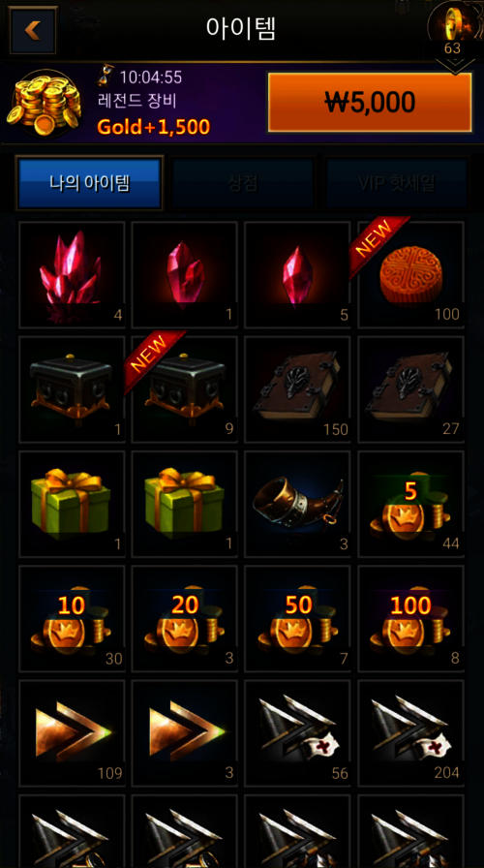
Task: Select the NEW black chest with 9
Action: [x=185, y=389]
